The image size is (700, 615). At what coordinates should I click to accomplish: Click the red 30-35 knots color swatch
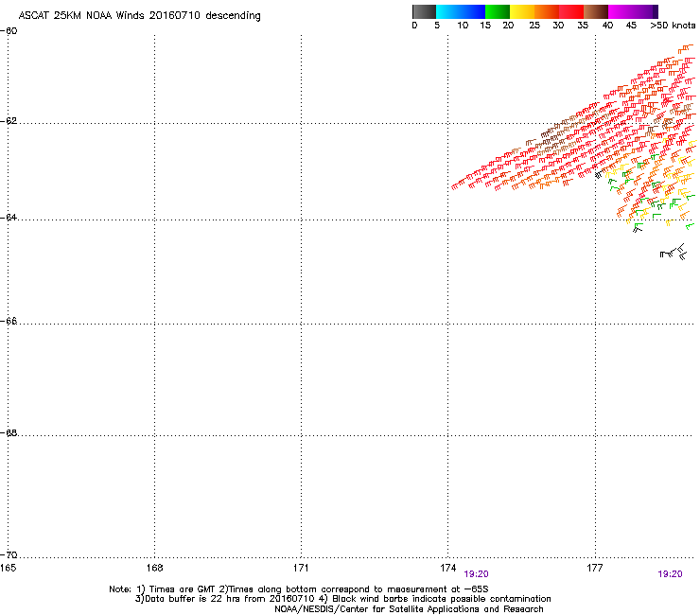(x=571, y=11)
